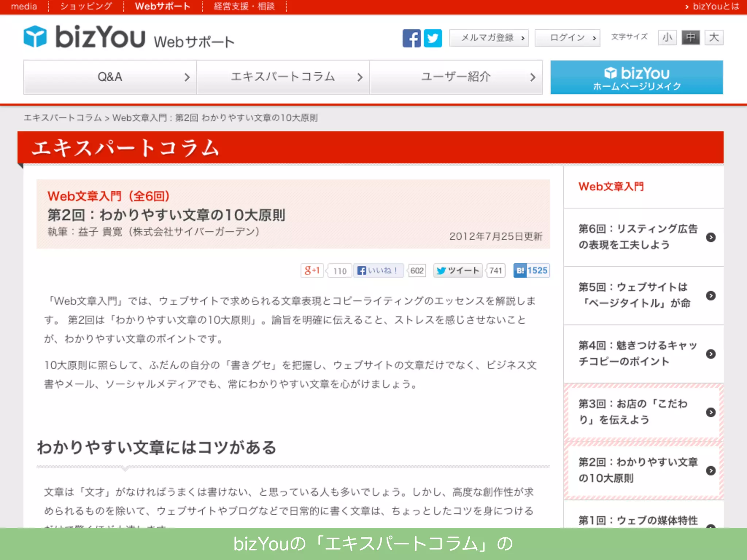Expand the Q&A menu chevron
Viewport: 747px width, 560px height.
click(187, 77)
